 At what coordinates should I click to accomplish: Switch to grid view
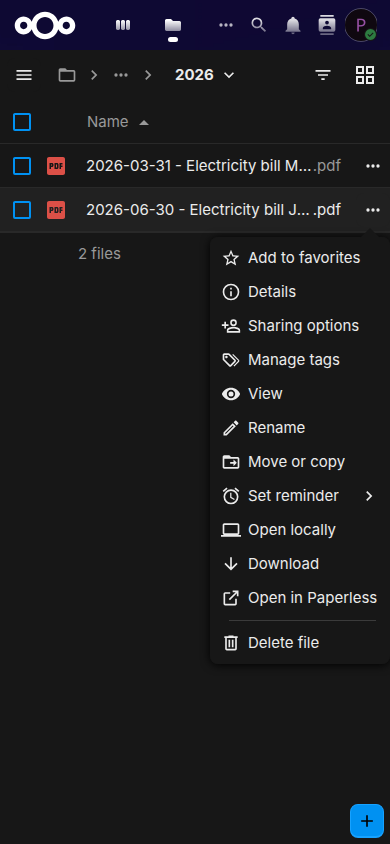click(x=365, y=75)
